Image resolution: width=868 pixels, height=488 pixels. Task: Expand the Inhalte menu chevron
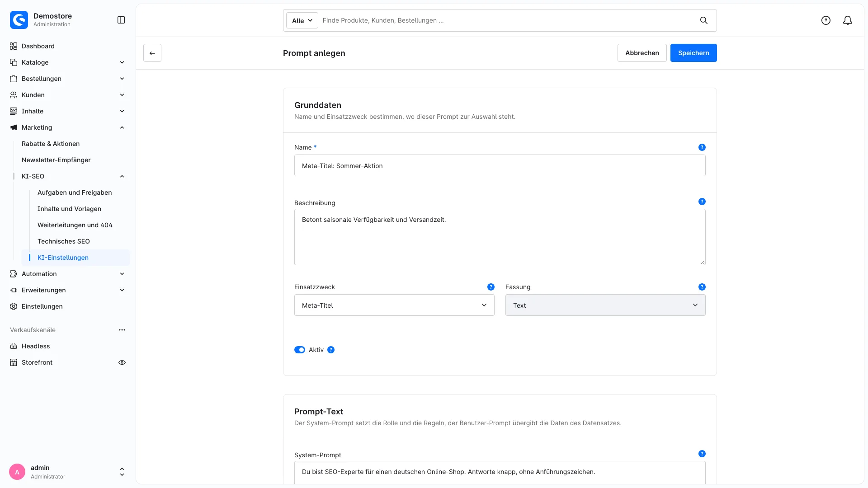[122, 111]
